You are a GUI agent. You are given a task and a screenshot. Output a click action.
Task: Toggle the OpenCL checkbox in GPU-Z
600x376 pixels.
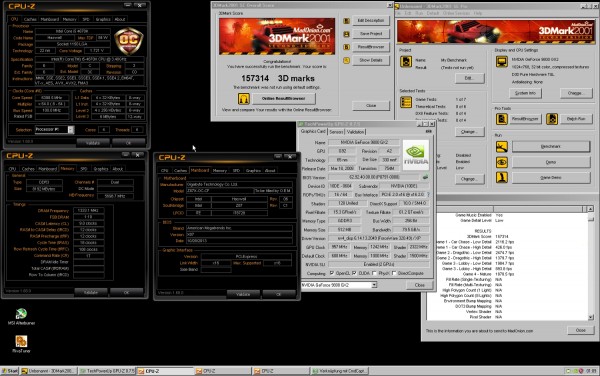[x=332, y=273]
